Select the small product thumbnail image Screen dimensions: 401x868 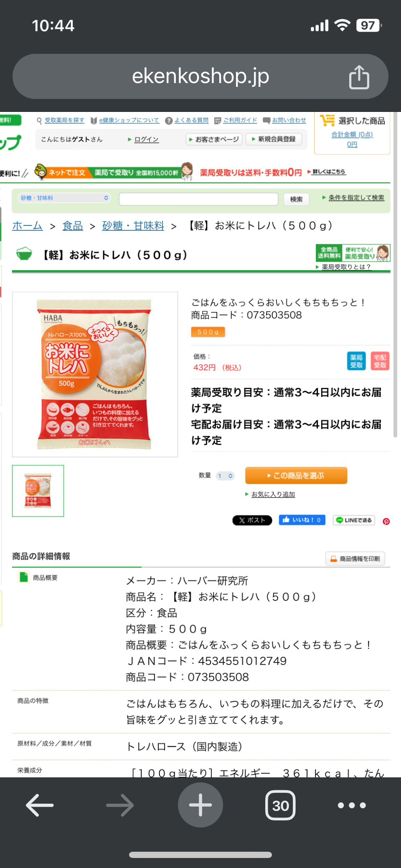(x=38, y=491)
